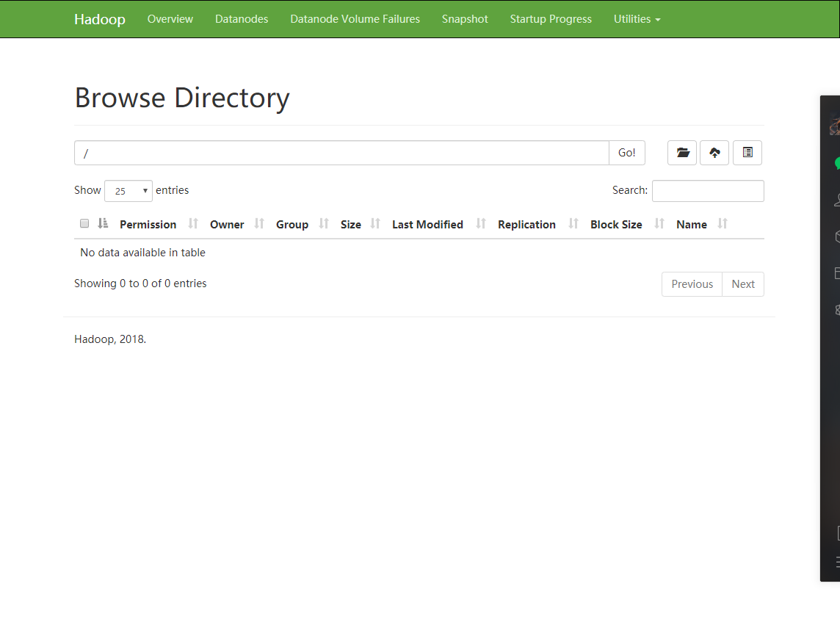840x625 pixels.
Task: Toggle the select-all checkbox in the table header
Action: (x=84, y=223)
